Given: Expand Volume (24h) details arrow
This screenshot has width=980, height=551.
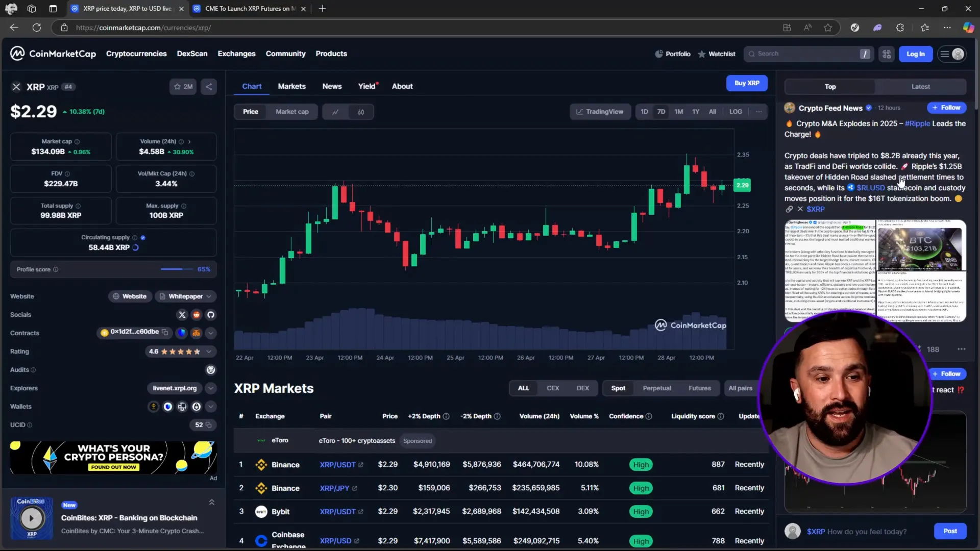Looking at the screenshot, I should (x=189, y=142).
